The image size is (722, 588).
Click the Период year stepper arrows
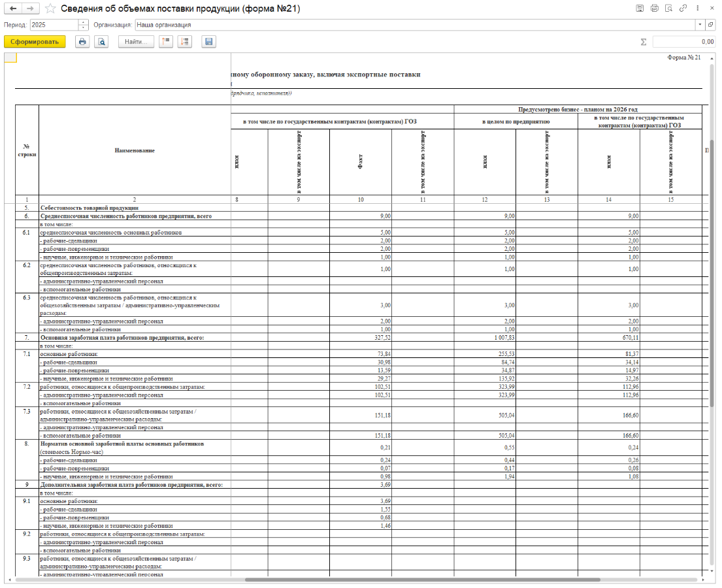pos(84,25)
